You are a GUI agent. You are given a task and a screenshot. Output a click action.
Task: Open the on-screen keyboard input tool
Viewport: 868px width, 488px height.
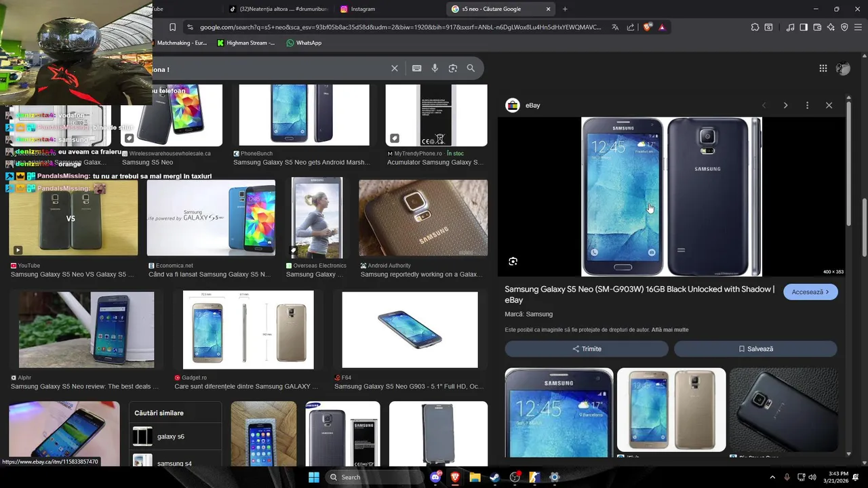click(416, 68)
